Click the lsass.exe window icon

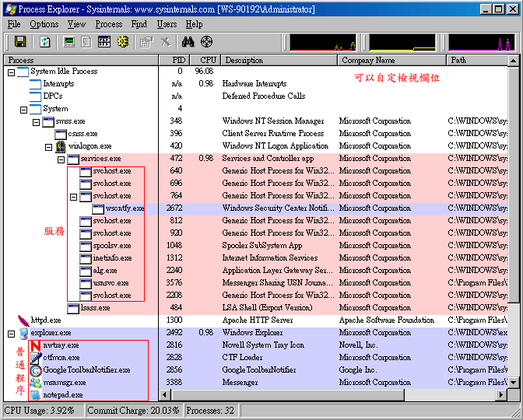point(73,308)
